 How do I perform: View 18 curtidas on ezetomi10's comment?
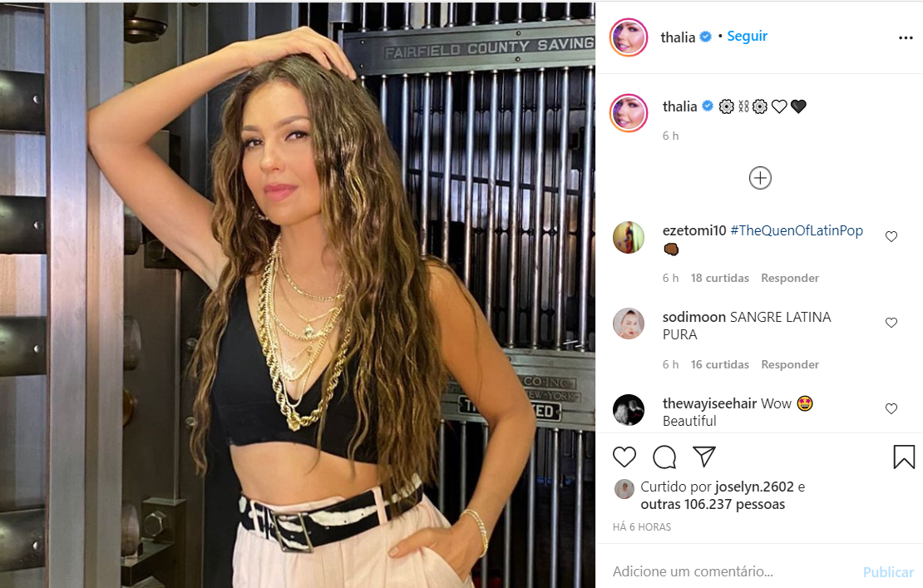(x=719, y=278)
